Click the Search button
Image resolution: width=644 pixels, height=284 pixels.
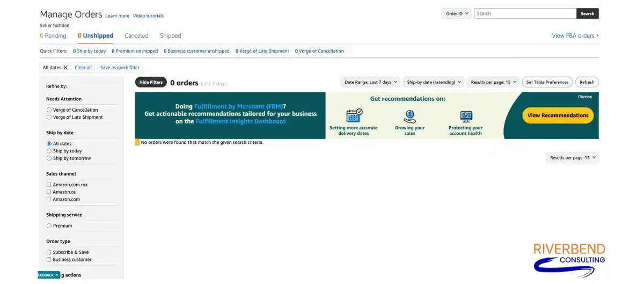click(x=588, y=13)
